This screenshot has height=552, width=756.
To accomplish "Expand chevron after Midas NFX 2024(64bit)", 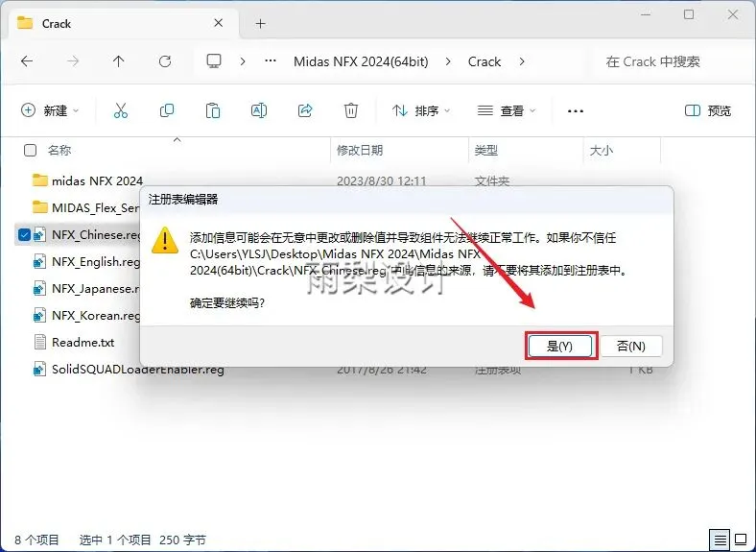I will click(448, 61).
